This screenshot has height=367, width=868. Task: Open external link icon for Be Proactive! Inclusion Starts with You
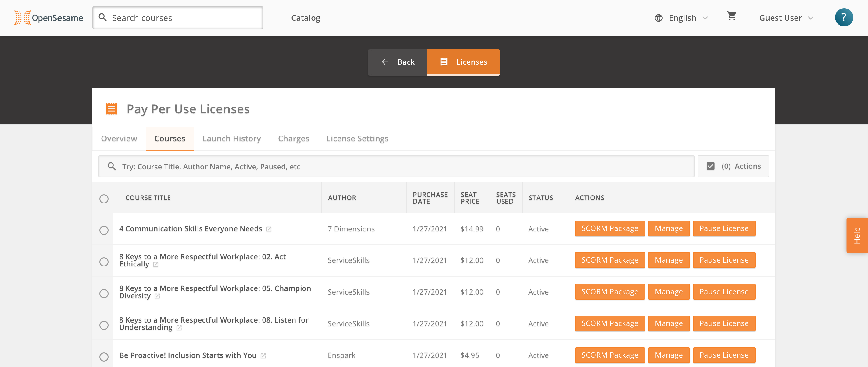coord(263,356)
